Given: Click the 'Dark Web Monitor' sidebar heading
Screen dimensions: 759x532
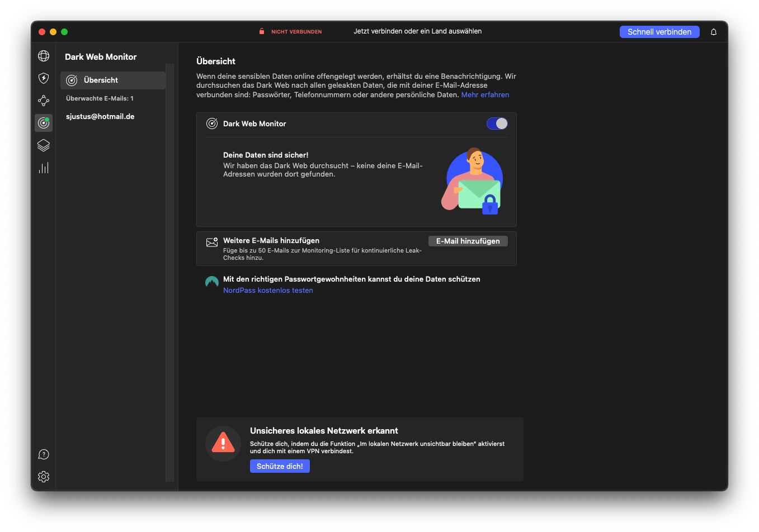Looking at the screenshot, I should click(x=101, y=56).
